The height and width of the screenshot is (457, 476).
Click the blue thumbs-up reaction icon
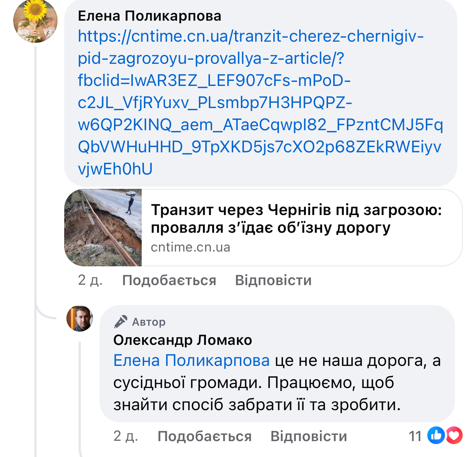point(436,436)
